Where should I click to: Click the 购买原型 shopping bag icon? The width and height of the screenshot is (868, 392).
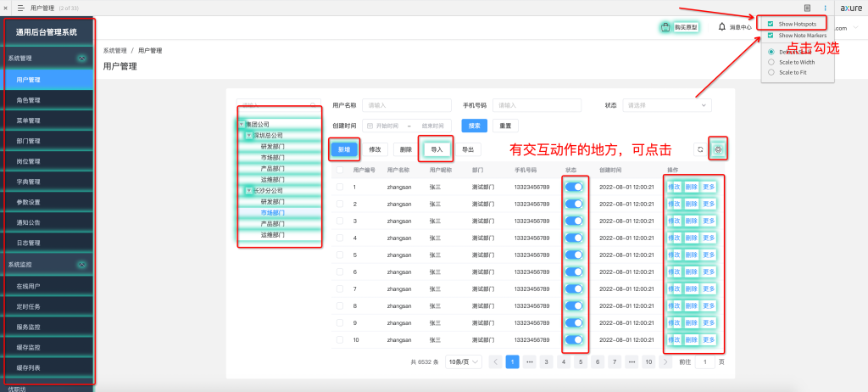pyautogui.click(x=666, y=27)
